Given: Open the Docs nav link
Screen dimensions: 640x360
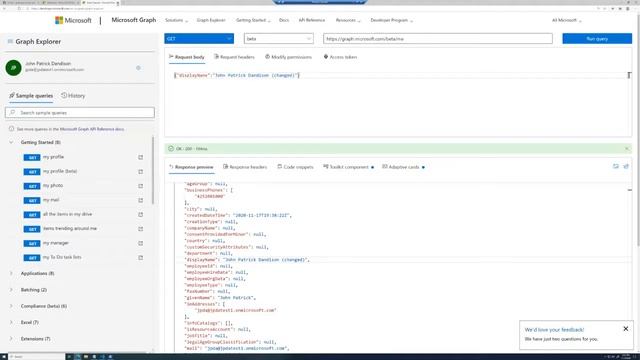Looking at the screenshot, I should pos(284,20).
